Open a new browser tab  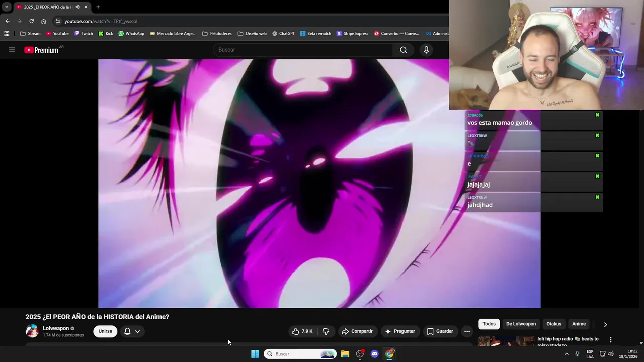(98, 7)
